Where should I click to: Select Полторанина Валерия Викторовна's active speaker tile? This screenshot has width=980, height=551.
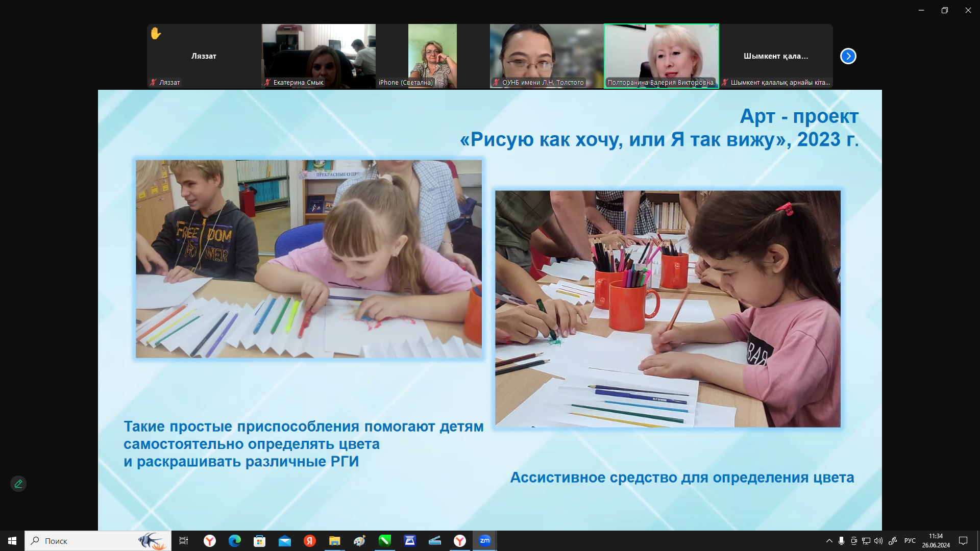[x=661, y=56]
